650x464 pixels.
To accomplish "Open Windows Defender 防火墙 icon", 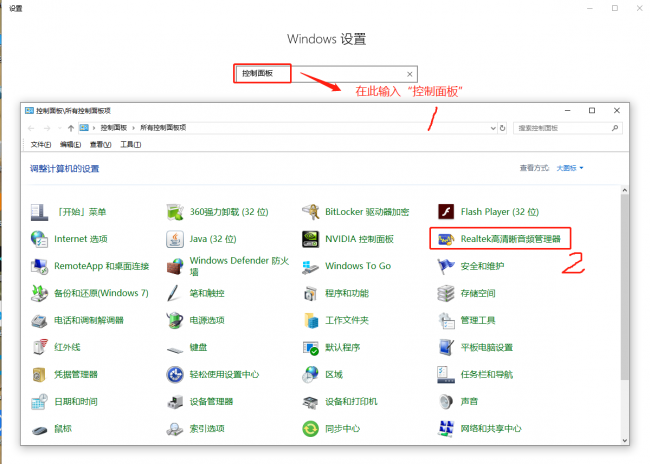I will 175,266.
